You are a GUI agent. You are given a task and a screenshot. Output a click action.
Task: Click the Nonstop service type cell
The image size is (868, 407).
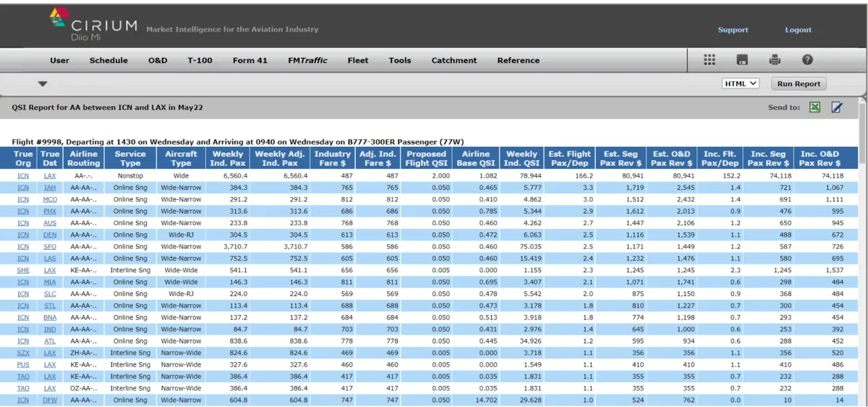click(x=130, y=176)
